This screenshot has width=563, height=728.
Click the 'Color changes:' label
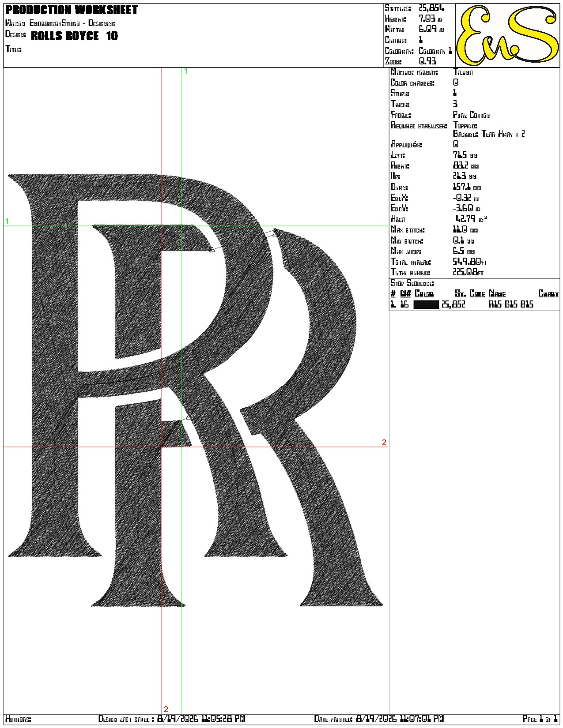413,83
